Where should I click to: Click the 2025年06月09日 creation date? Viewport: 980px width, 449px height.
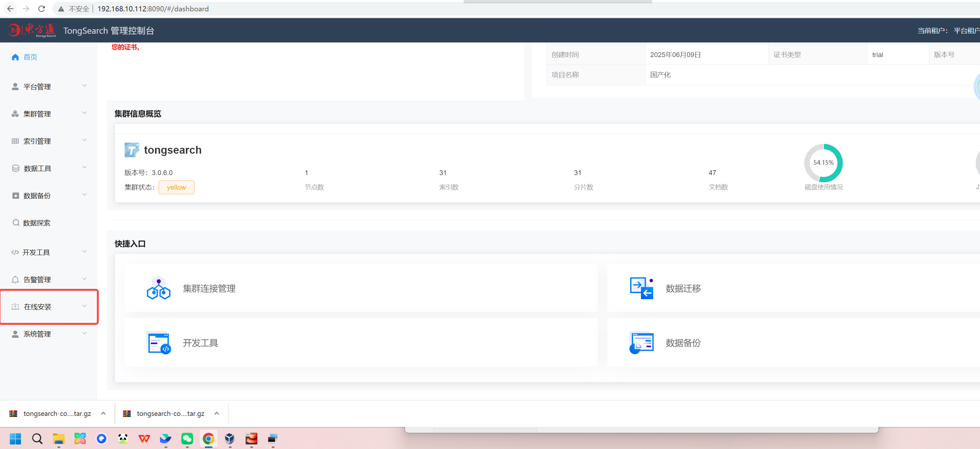tap(675, 54)
